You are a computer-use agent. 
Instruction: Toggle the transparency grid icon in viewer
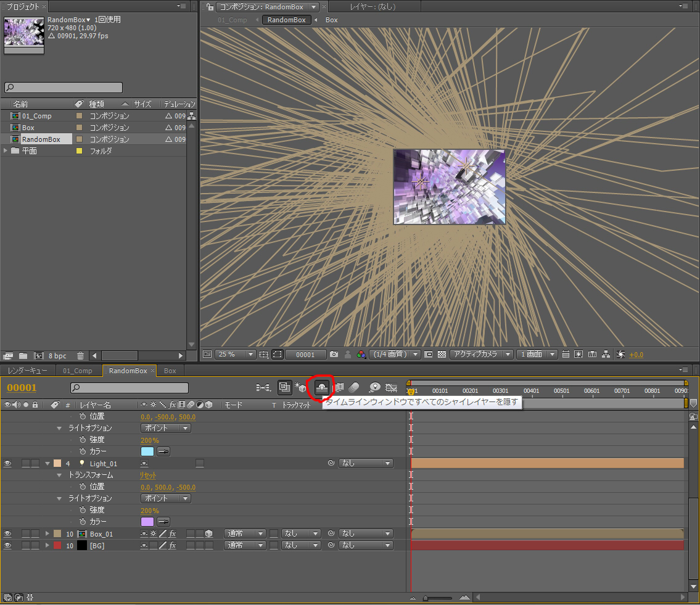click(442, 355)
